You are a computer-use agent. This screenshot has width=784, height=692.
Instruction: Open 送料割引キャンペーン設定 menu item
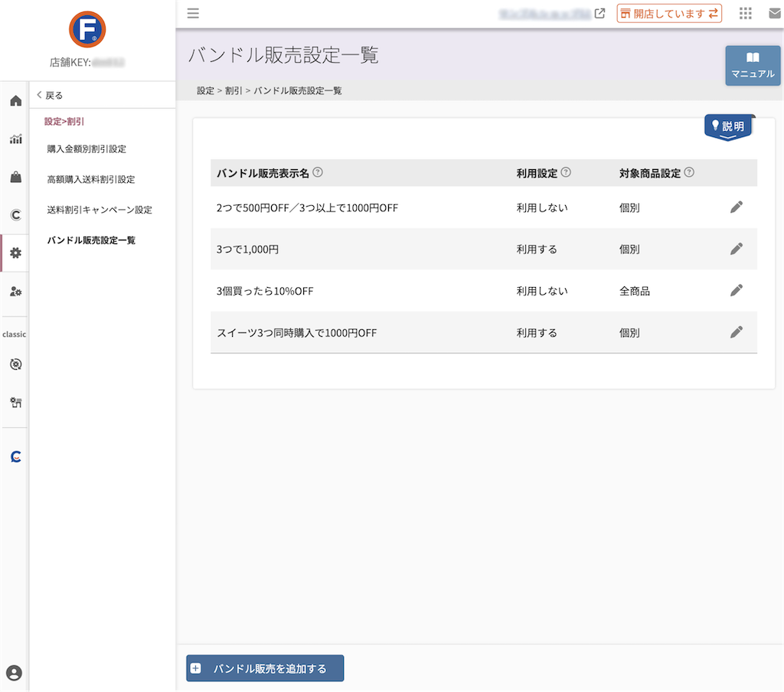(x=100, y=210)
